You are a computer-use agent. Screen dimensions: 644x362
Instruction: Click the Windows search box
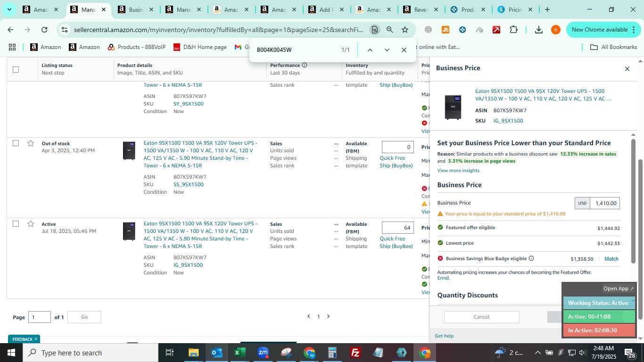click(91, 353)
